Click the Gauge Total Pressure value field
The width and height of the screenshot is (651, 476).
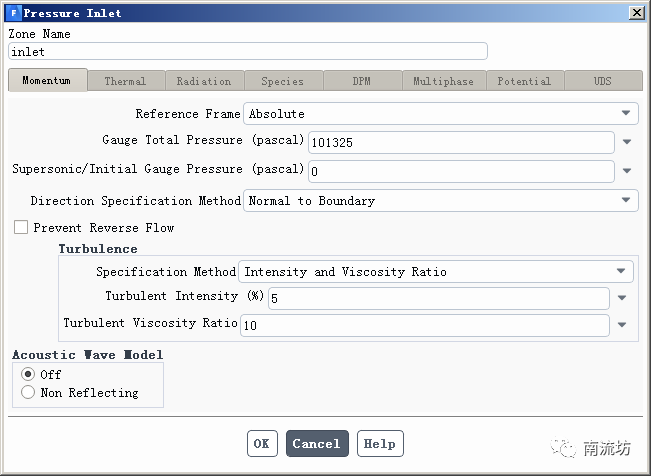(x=460, y=143)
